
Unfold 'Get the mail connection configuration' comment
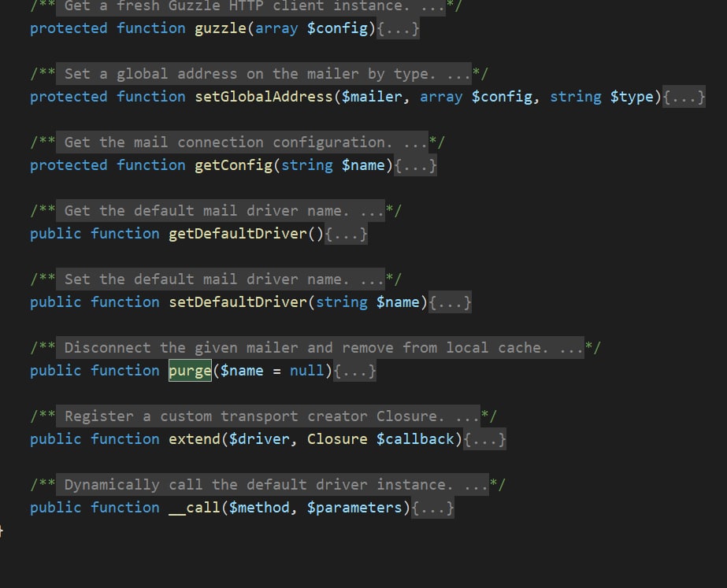pyautogui.click(x=242, y=142)
